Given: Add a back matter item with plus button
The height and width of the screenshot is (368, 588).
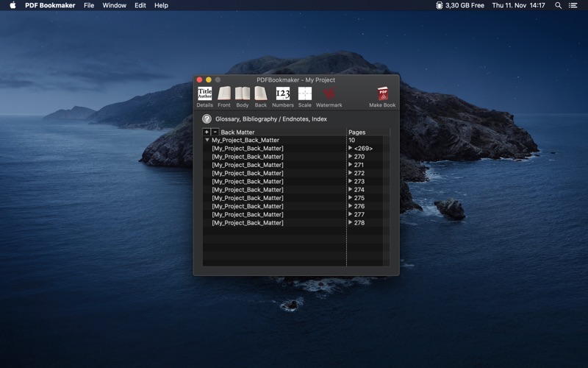Looking at the screenshot, I should pyautogui.click(x=207, y=132).
